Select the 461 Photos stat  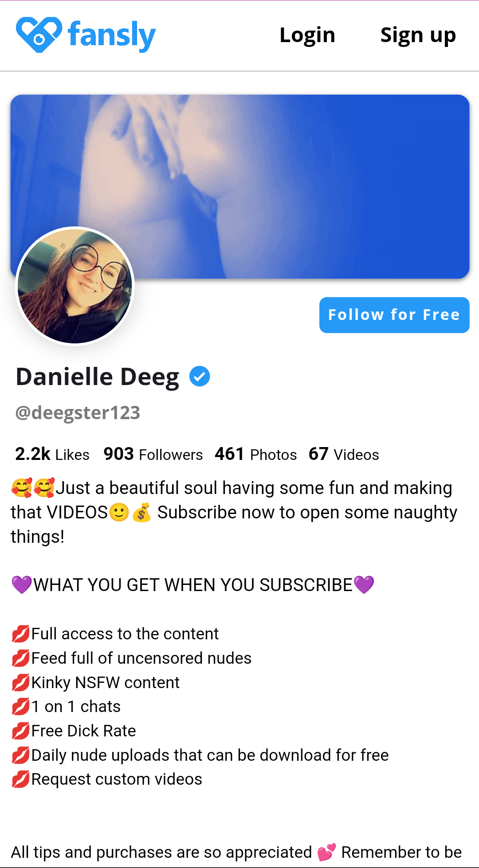pyautogui.click(x=256, y=454)
